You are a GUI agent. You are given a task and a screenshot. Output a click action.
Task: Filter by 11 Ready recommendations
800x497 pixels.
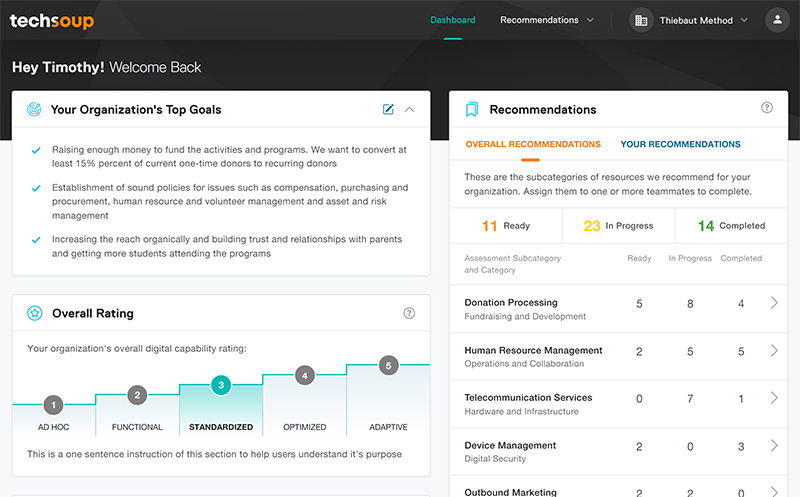[x=506, y=226]
